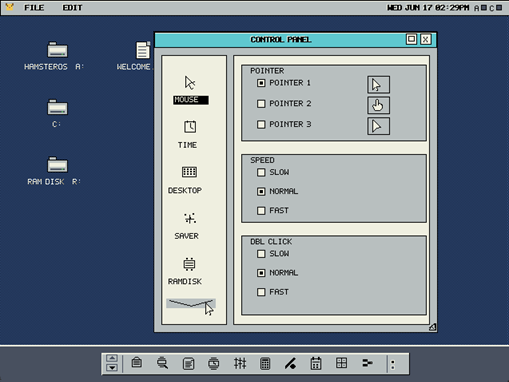Open the Saver settings category
Viewport: 509px width, 382px height.
[x=187, y=226]
